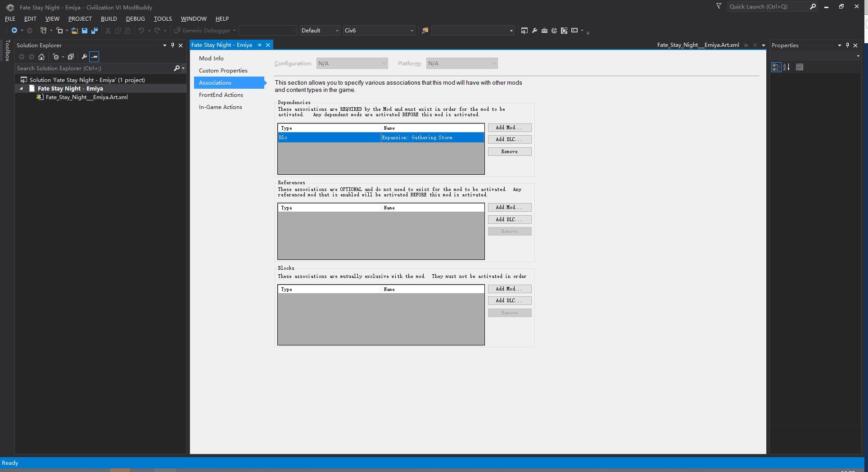Click the Categorized view icon in Properties
868x472 pixels.
[776, 67]
